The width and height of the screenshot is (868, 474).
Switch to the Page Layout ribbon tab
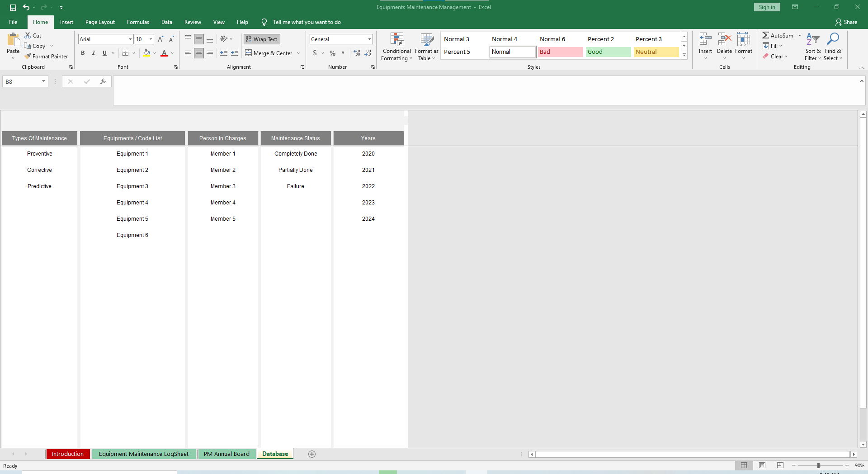[x=100, y=22]
